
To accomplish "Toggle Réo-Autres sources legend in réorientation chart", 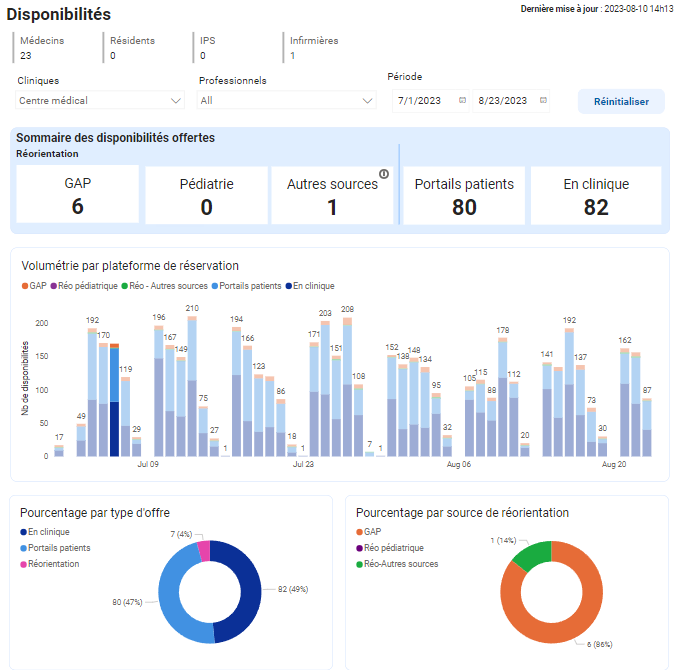I will (397, 564).
